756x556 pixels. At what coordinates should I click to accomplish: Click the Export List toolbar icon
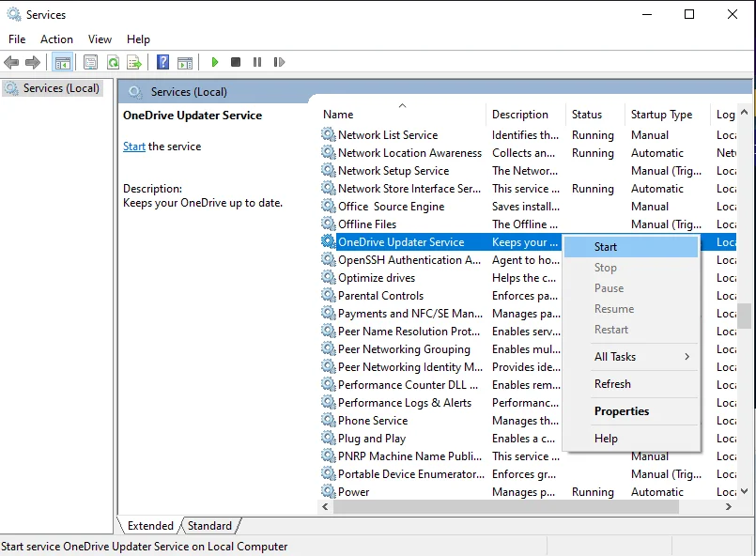[x=134, y=62]
